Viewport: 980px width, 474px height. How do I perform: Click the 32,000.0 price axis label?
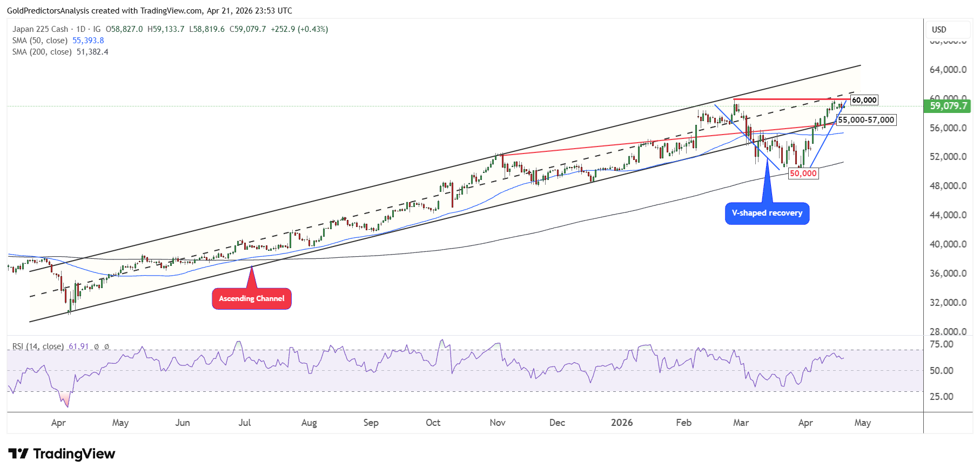[x=948, y=303]
